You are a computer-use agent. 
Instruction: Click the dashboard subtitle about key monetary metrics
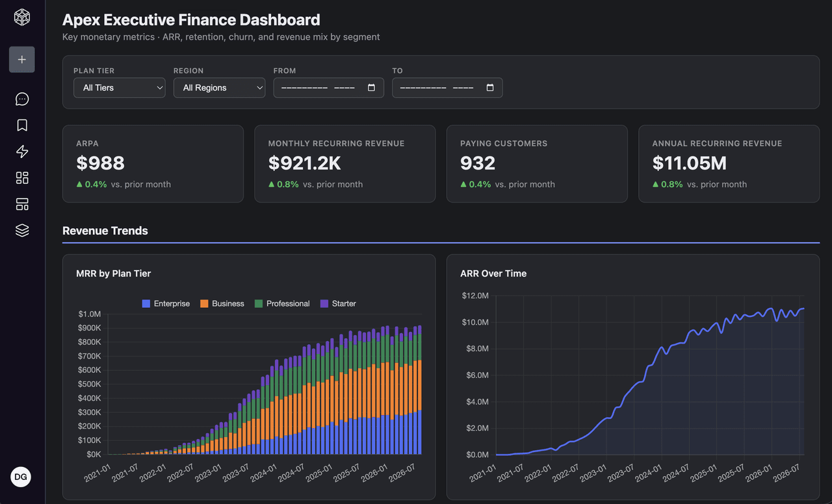(221, 37)
